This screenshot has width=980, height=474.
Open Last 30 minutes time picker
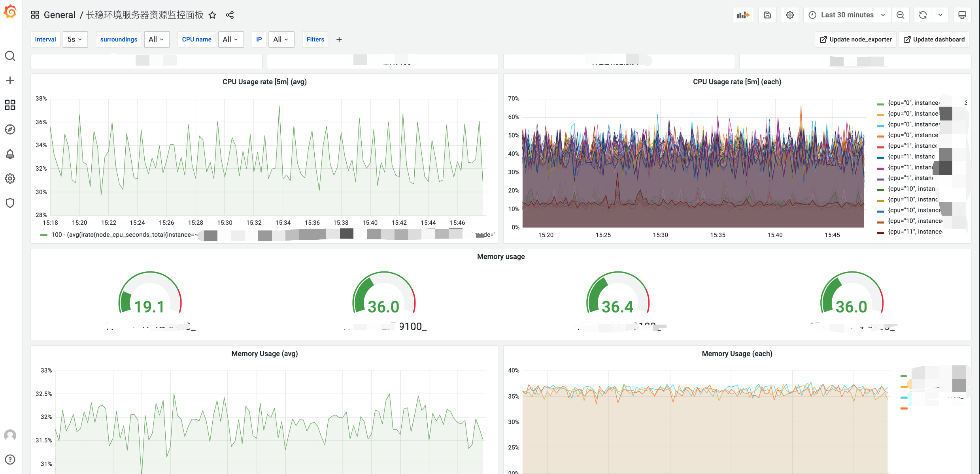click(847, 15)
